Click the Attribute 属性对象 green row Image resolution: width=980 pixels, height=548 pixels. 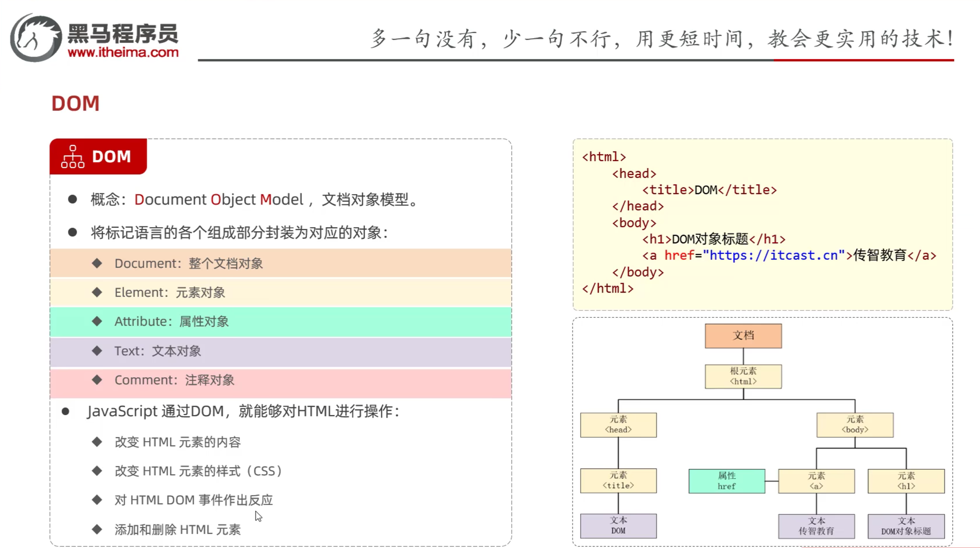(x=280, y=321)
